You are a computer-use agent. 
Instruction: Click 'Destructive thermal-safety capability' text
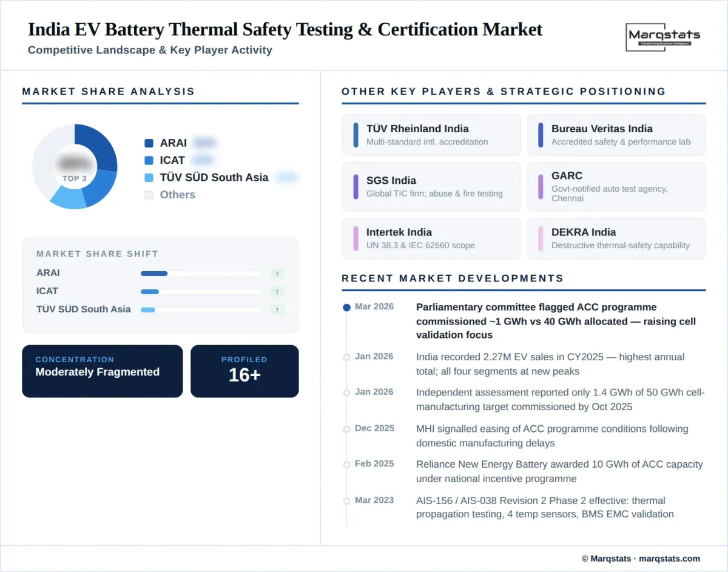click(621, 246)
